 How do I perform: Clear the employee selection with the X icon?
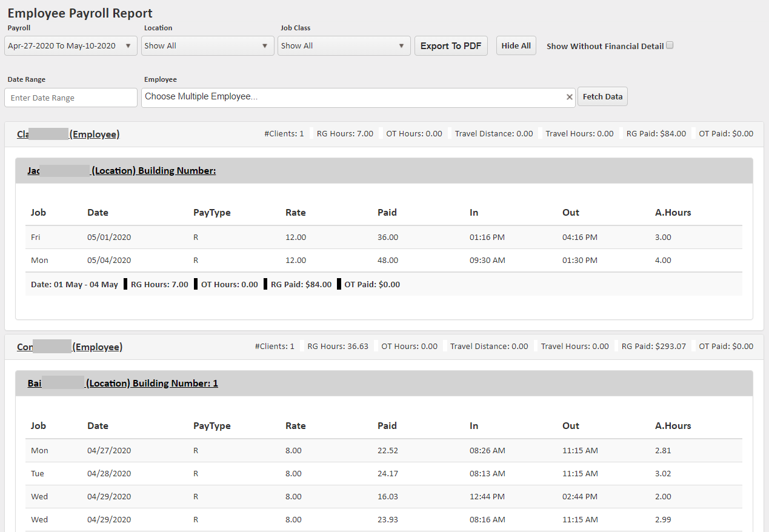pyautogui.click(x=569, y=97)
